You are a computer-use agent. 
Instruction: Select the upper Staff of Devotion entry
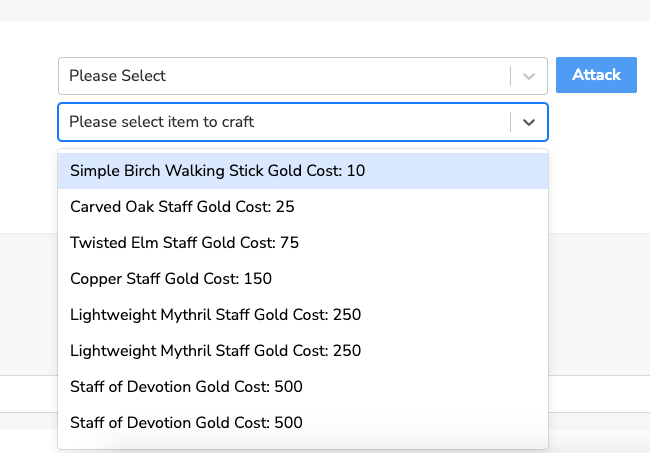[303, 387]
